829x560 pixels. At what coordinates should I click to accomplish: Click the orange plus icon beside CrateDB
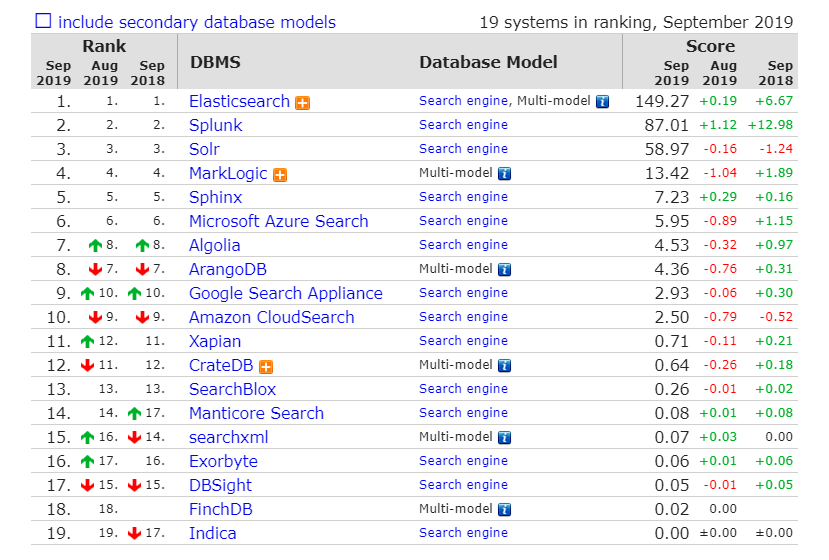coord(266,366)
